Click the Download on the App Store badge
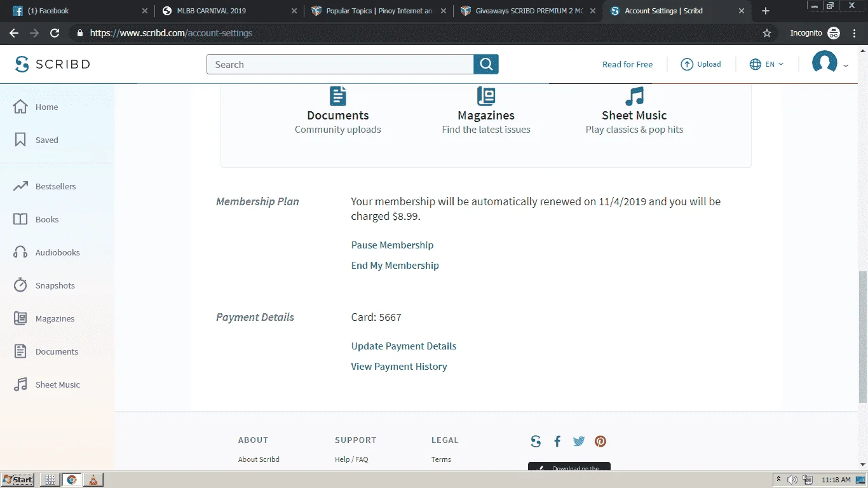The width and height of the screenshot is (868, 488). 569,466
